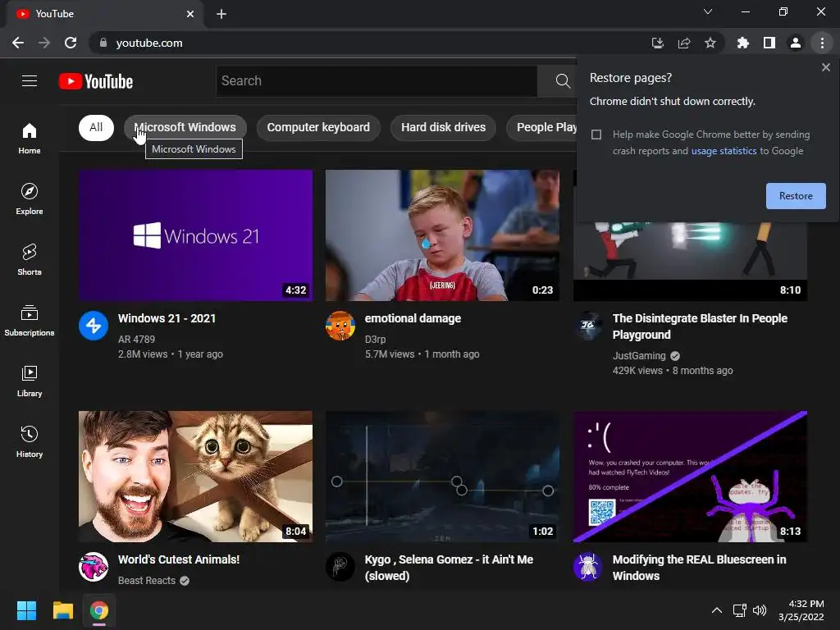The image size is (840, 630).
Task: Open network icon in system tray
Action: pyautogui.click(x=740, y=610)
